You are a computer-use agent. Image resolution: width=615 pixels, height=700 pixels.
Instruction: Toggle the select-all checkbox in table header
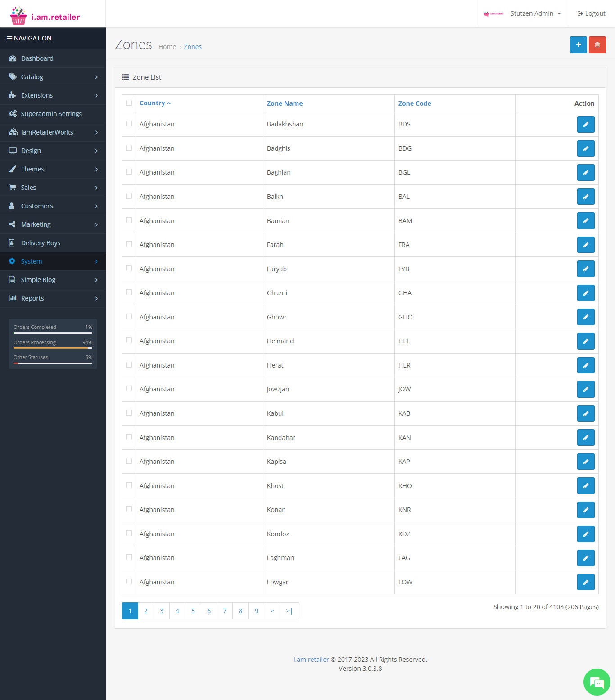pos(129,103)
